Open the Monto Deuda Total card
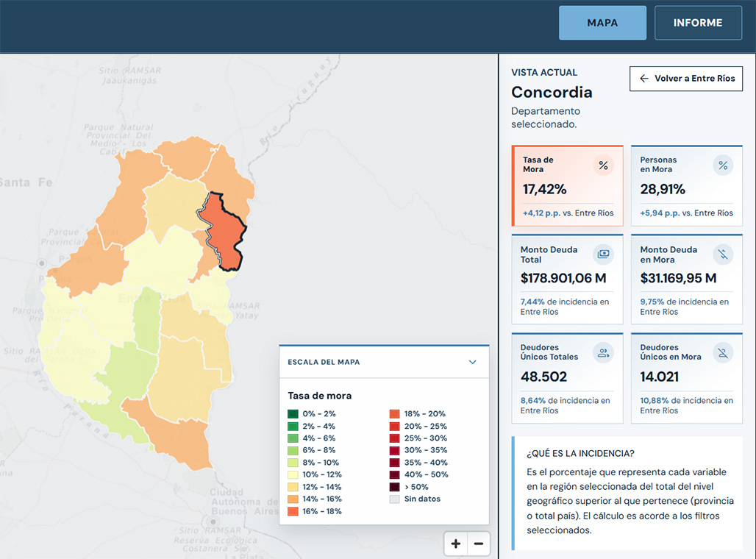The width and height of the screenshot is (756, 559). tap(568, 279)
